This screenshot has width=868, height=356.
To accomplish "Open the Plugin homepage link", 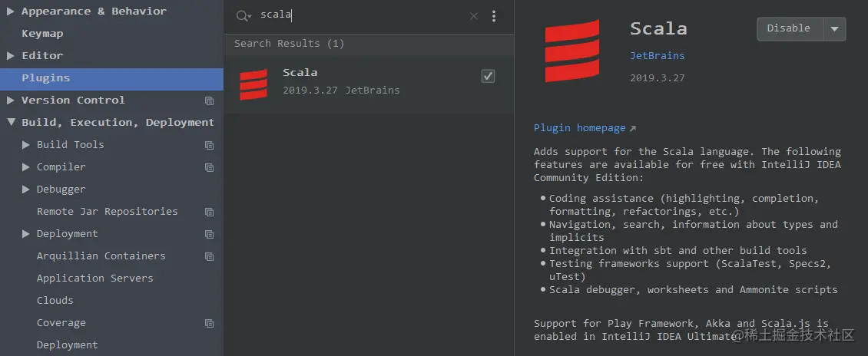I will click(580, 128).
